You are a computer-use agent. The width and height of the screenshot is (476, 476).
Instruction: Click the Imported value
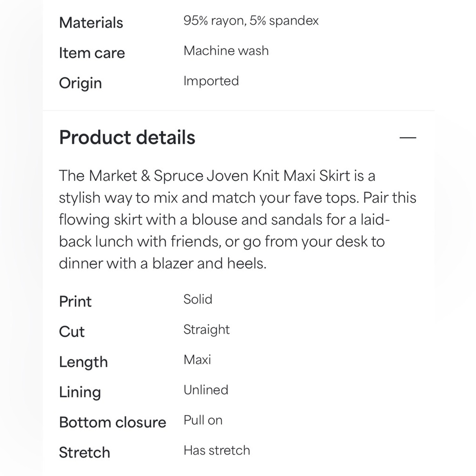(x=211, y=81)
